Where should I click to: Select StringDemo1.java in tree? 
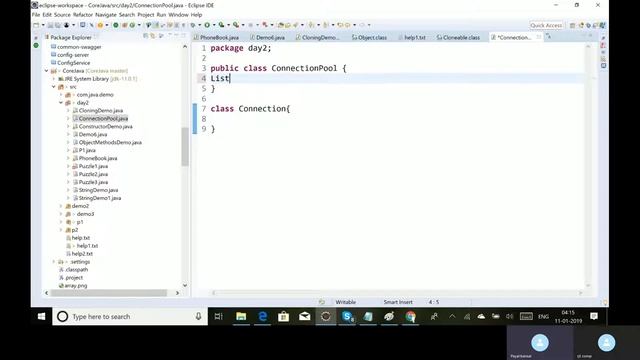100,198
